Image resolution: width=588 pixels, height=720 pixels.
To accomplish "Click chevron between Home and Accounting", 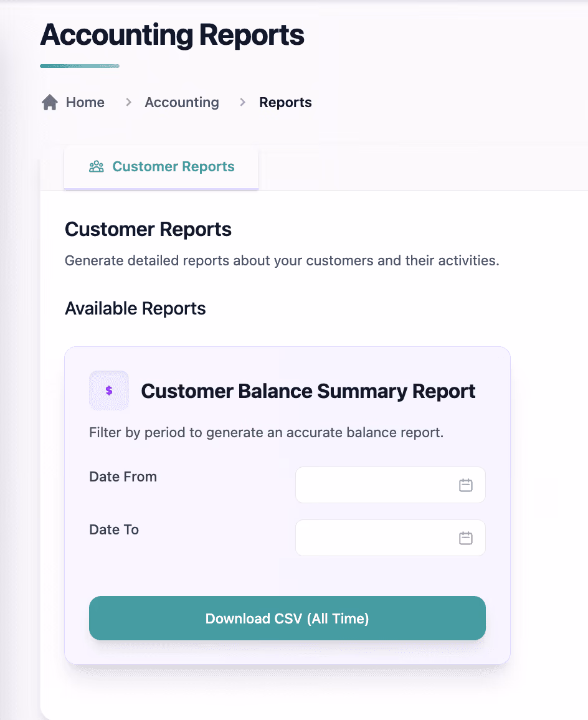I will [128, 102].
